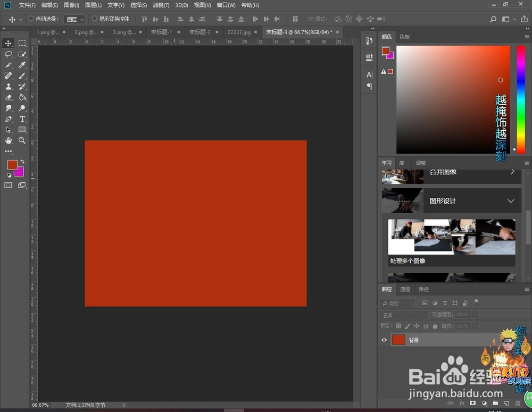
Task: Open the Paragraph panel icon
Action: point(370,87)
